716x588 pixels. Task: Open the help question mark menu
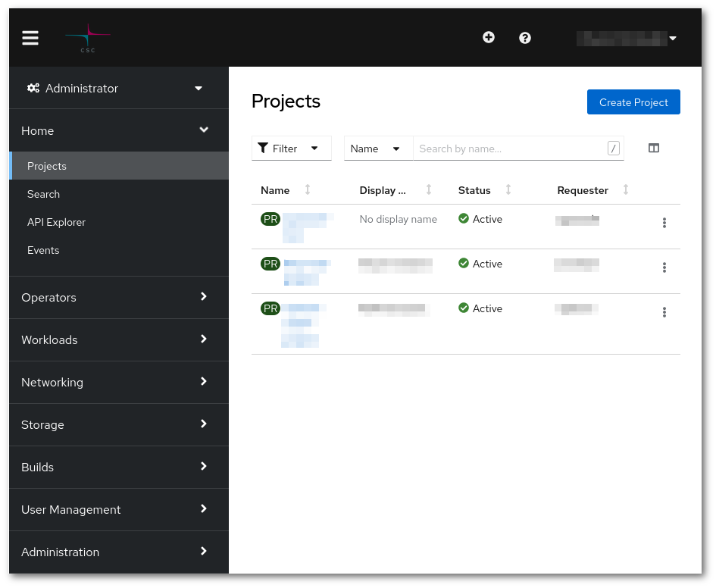tap(525, 38)
